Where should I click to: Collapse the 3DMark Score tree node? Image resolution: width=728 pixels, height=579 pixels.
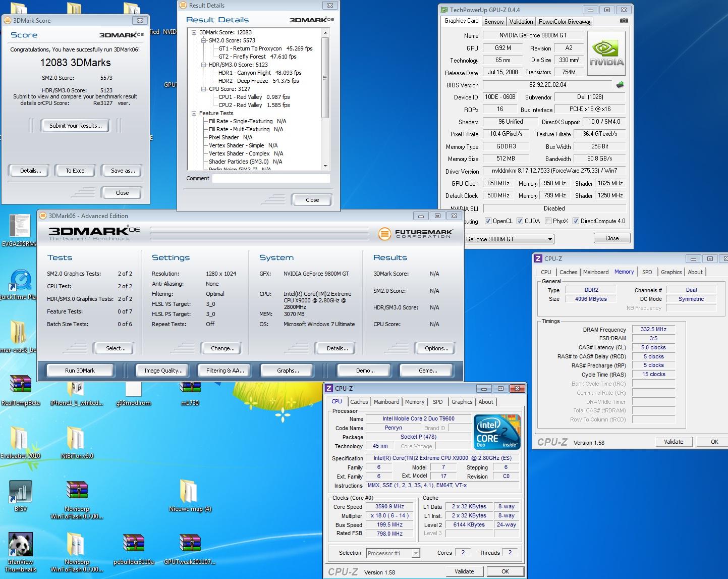(x=194, y=32)
